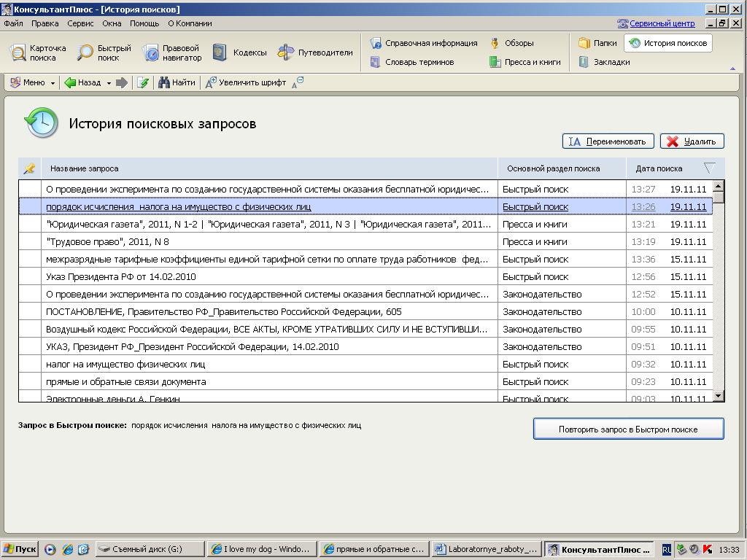Click the pin column header icon
This screenshot has height=560, width=747.
[29, 168]
